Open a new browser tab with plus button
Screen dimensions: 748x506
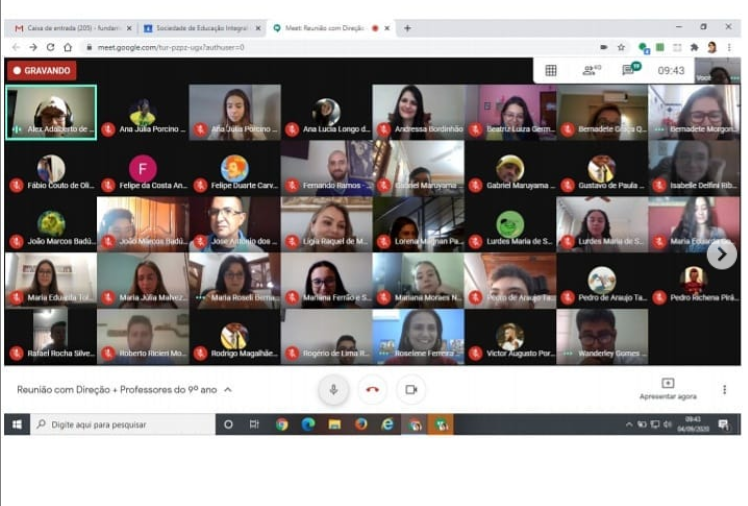407,28
